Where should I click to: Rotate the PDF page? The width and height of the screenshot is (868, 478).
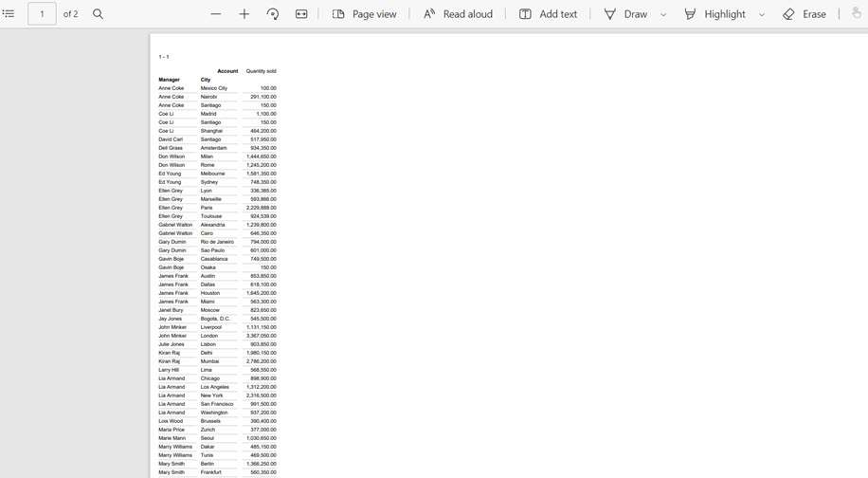click(272, 14)
